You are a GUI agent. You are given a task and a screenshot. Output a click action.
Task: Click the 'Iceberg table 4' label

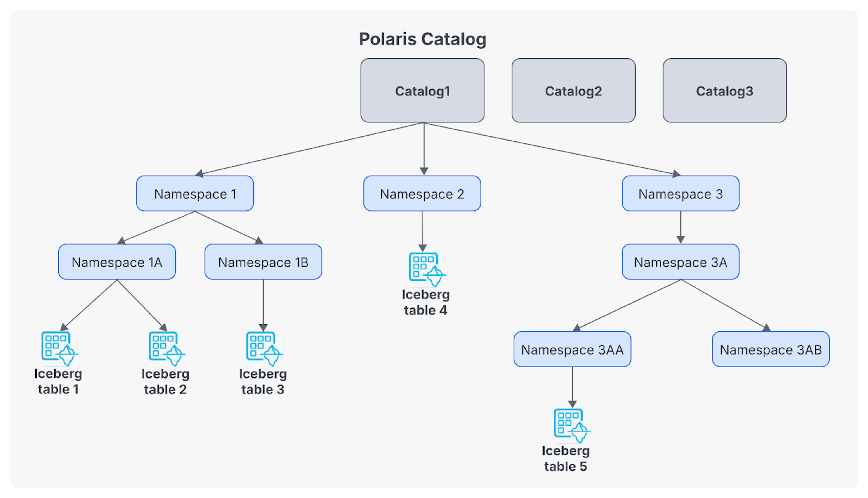click(x=426, y=302)
